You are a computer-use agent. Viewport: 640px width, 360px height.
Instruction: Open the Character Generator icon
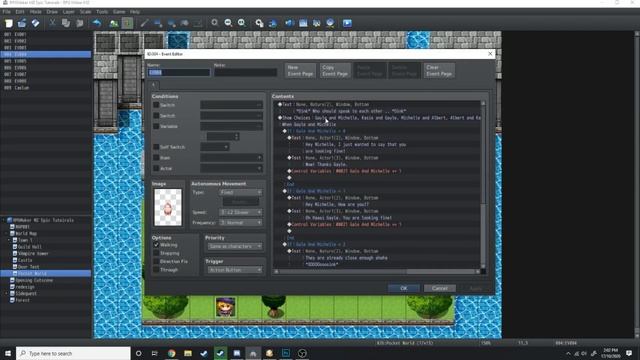click(316, 23)
